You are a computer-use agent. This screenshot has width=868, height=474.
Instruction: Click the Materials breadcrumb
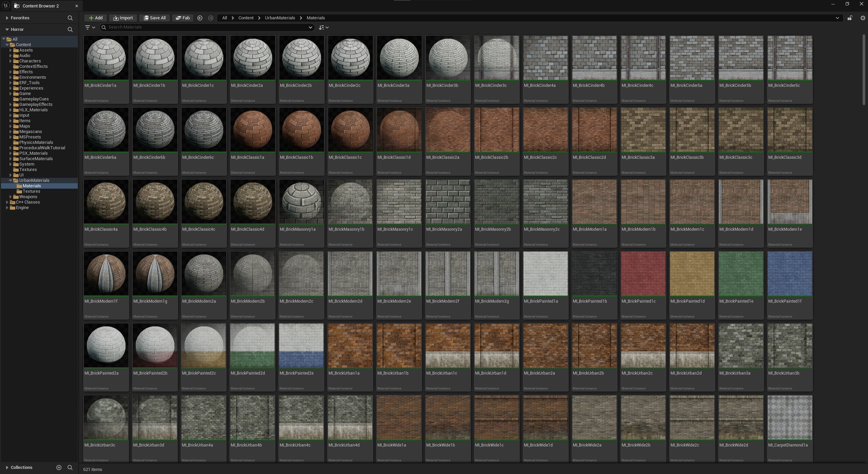pyautogui.click(x=316, y=18)
